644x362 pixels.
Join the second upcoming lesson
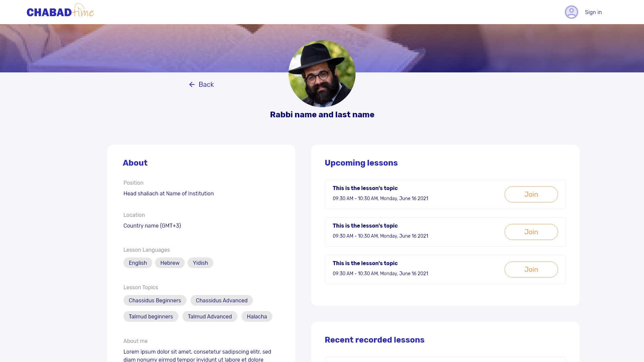pos(531,232)
